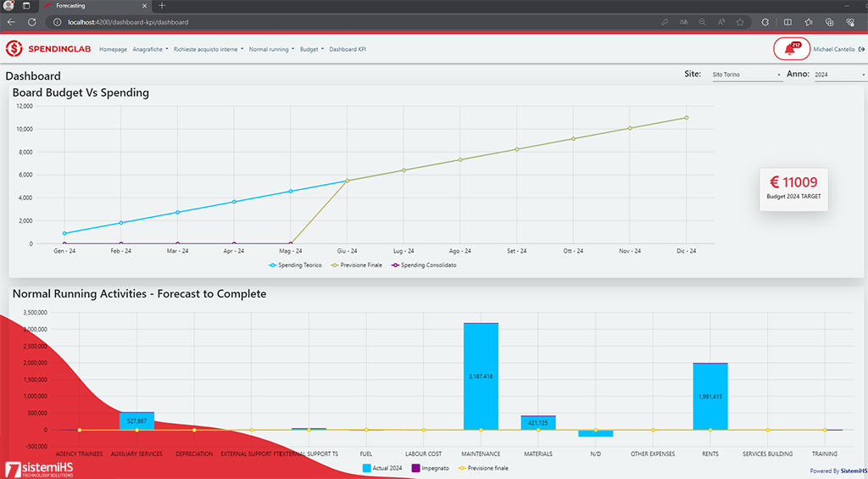The image size is (868, 479).
Task: Click the MAINTENANCE bar in the forecast chart
Action: click(x=481, y=376)
